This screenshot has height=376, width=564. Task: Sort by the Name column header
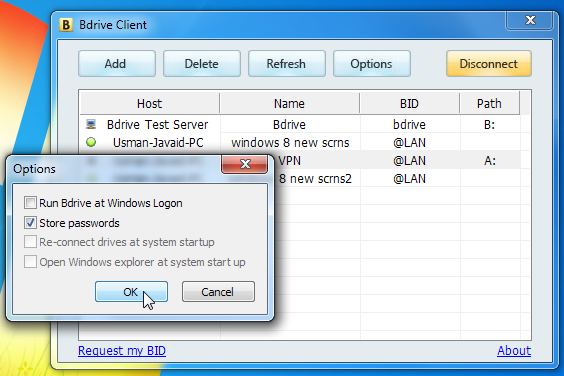(290, 104)
